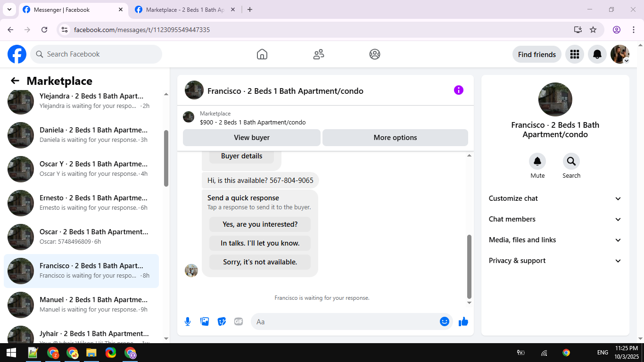This screenshot has width=644, height=362.
Task: View site information icon in address bar
Action: pos(65,30)
